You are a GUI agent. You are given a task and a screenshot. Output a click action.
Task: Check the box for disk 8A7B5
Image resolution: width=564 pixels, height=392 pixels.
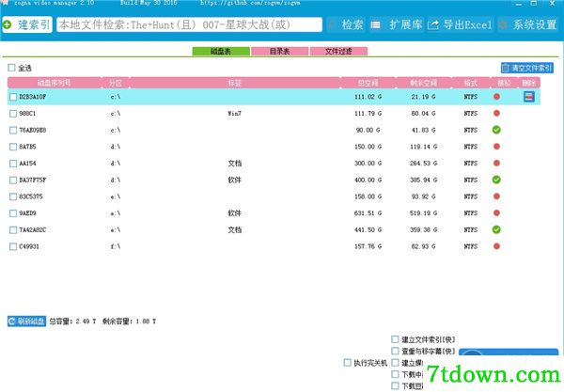[13, 147]
